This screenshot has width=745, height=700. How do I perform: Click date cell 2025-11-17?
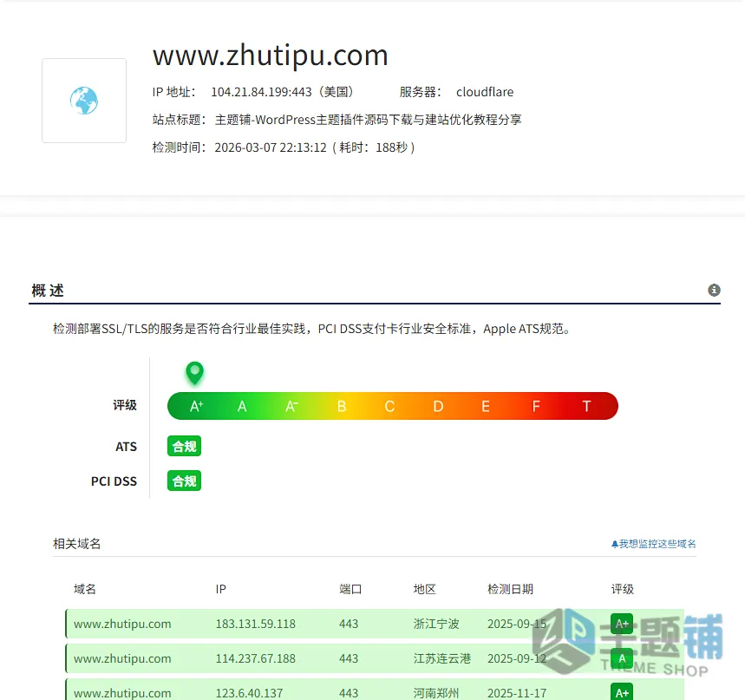pyautogui.click(x=517, y=693)
